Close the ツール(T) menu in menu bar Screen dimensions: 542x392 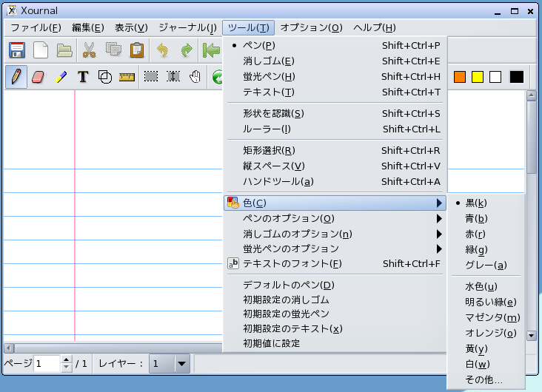pyautogui.click(x=249, y=27)
